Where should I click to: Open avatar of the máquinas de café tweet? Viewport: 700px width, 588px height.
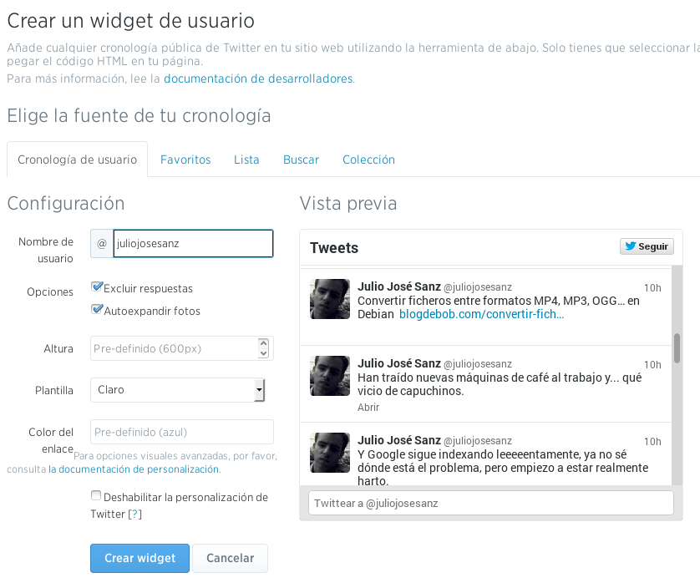330,376
